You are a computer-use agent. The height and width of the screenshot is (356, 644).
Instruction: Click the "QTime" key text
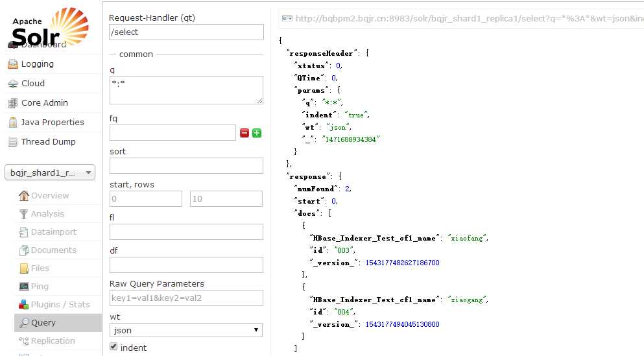click(x=309, y=78)
